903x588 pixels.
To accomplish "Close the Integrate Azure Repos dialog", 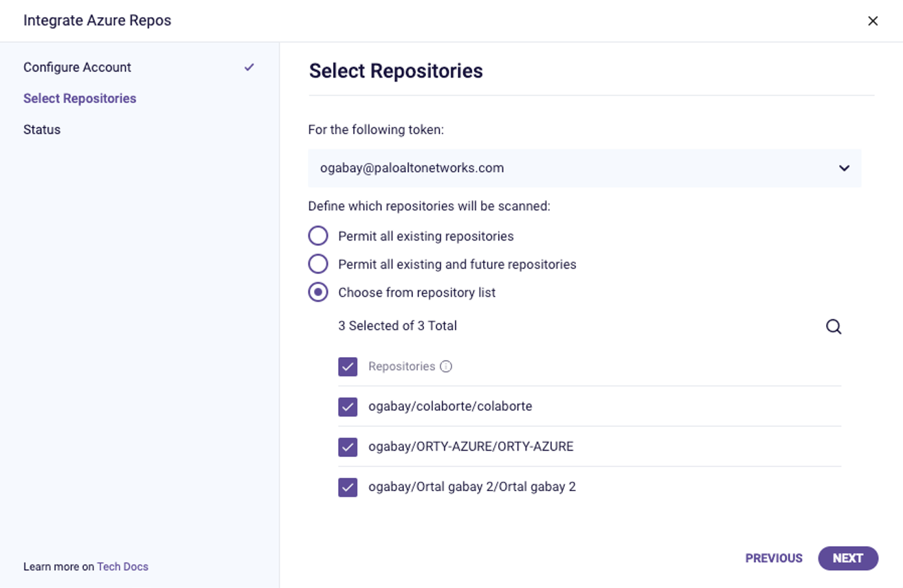I will point(873,21).
